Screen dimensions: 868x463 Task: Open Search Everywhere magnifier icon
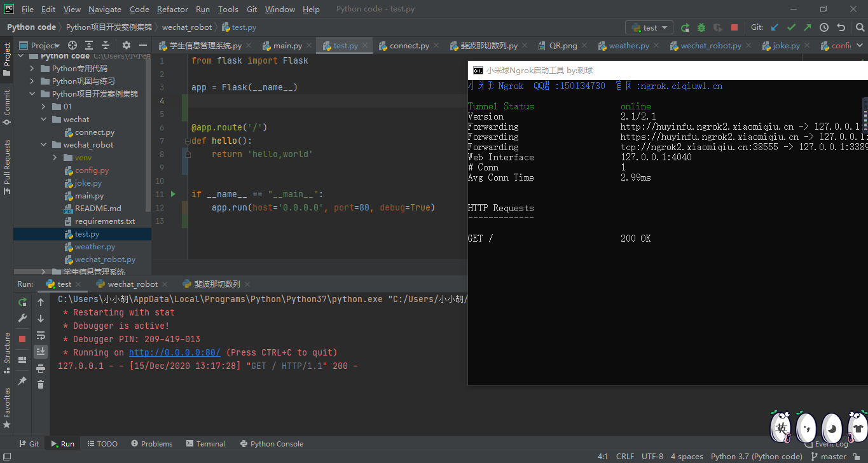[x=859, y=27]
